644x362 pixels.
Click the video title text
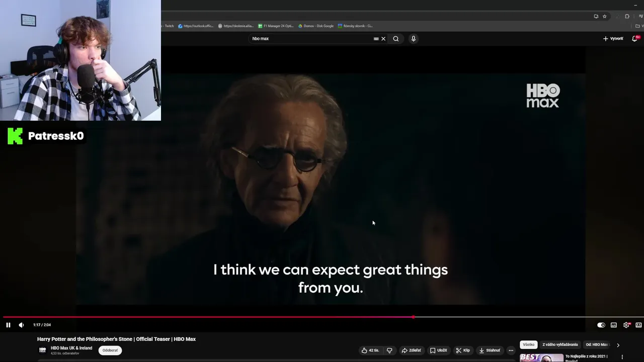(116, 339)
